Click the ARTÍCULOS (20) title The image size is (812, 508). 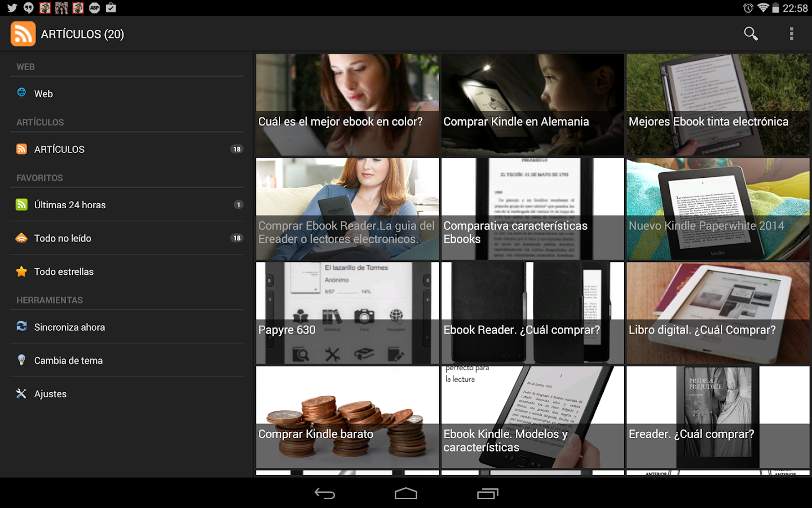tap(82, 34)
